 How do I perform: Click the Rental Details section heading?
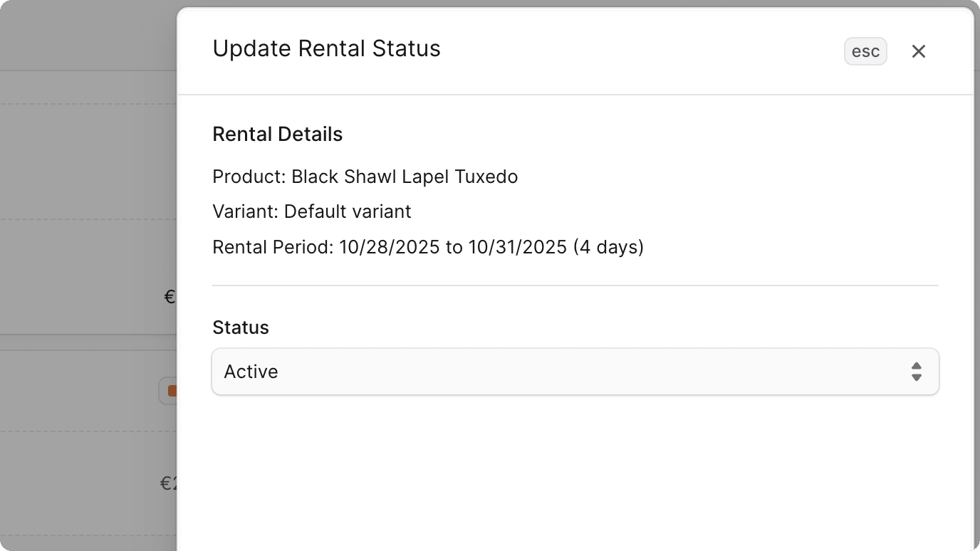[x=277, y=133]
